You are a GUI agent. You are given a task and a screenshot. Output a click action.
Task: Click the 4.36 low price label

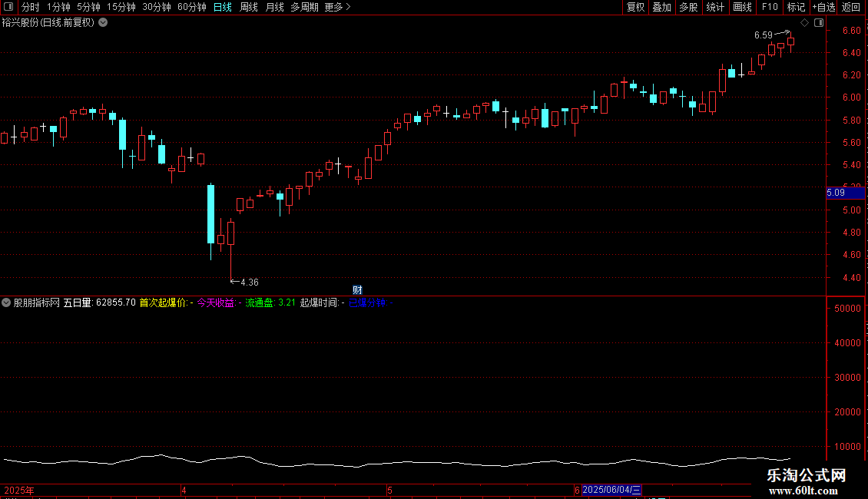point(250,283)
